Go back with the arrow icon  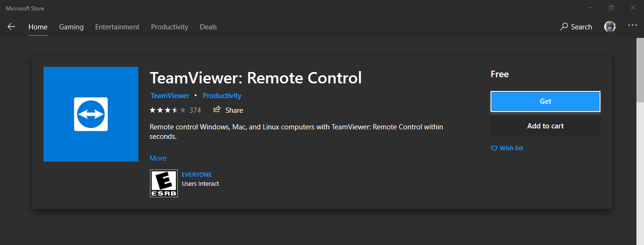click(11, 27)
